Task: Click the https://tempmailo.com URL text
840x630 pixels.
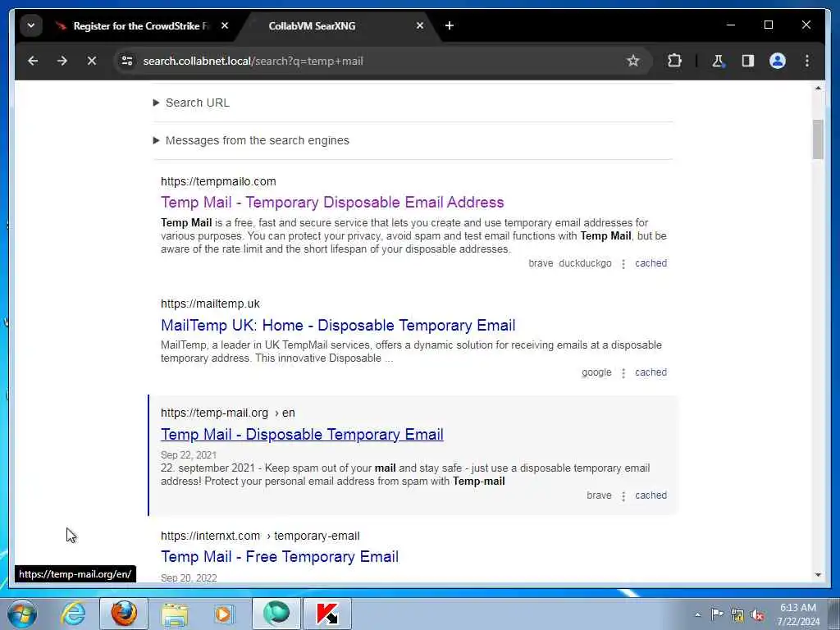Action: pos(218,181)
